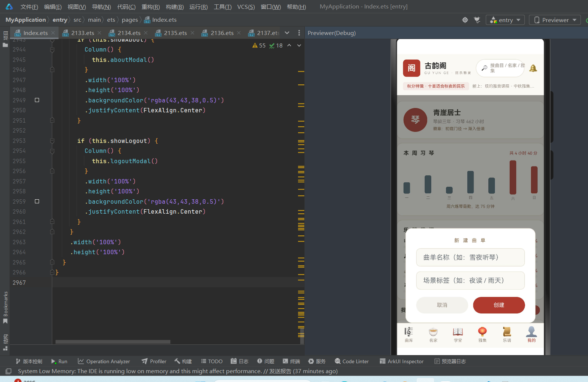Go to previous highlighted error arrow
The image size is (588, 382).
(x=289, y=45)
